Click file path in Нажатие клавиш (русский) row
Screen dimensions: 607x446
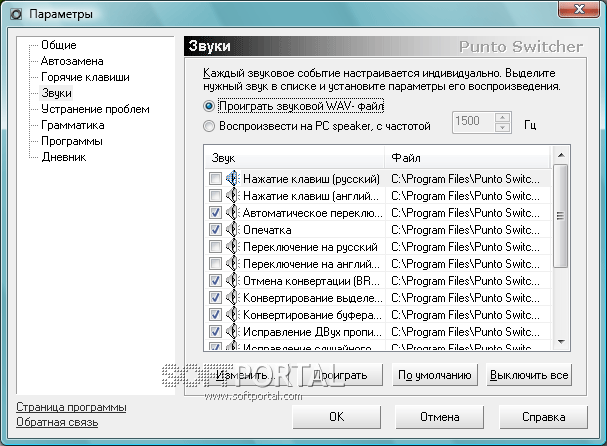(x=465, y=179)
